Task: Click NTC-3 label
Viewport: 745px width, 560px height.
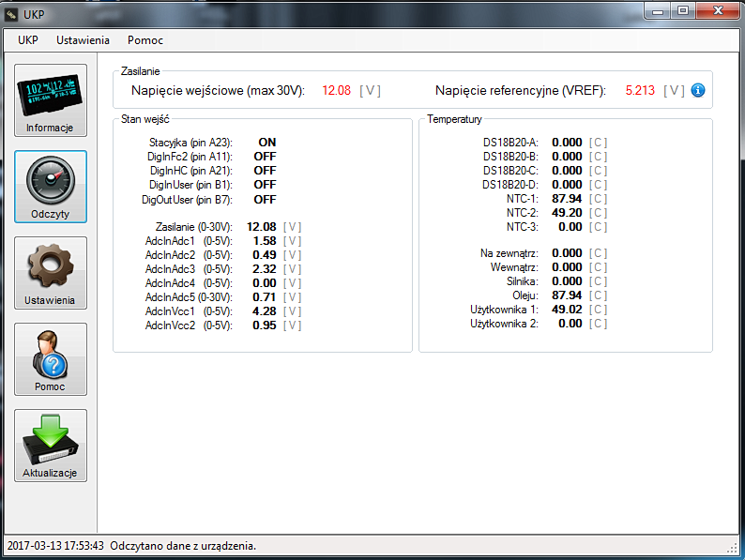Action: click(x=523, y=227)
